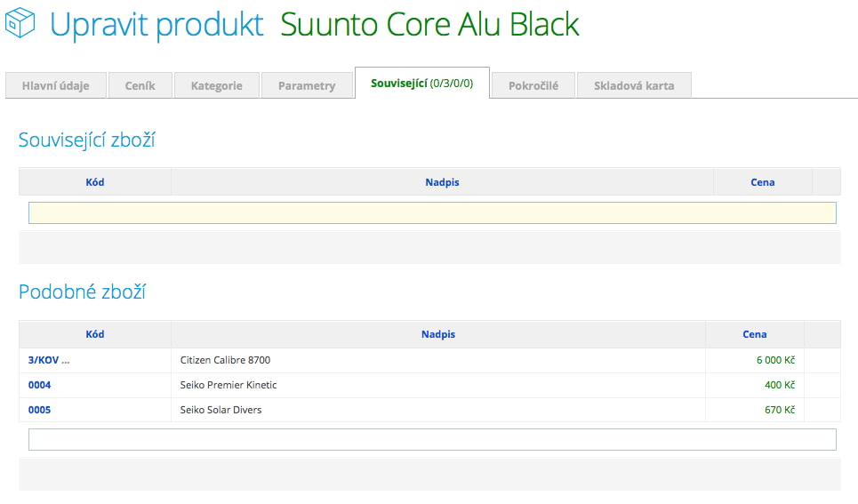Sort Související zboží by Cena column
This screenshot has width=858, height=504.
762,182
